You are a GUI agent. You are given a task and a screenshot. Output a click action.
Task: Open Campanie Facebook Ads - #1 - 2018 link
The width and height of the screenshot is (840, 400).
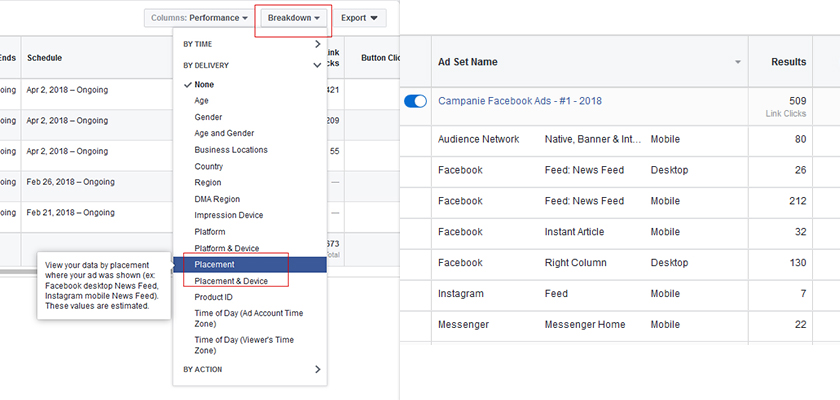click(520, 101)
